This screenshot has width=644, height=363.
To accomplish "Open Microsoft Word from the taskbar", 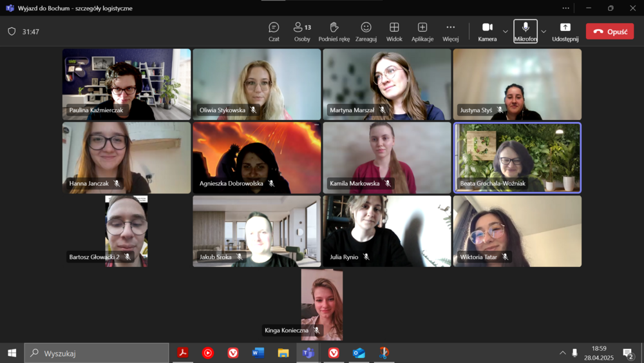I will 258,353.
